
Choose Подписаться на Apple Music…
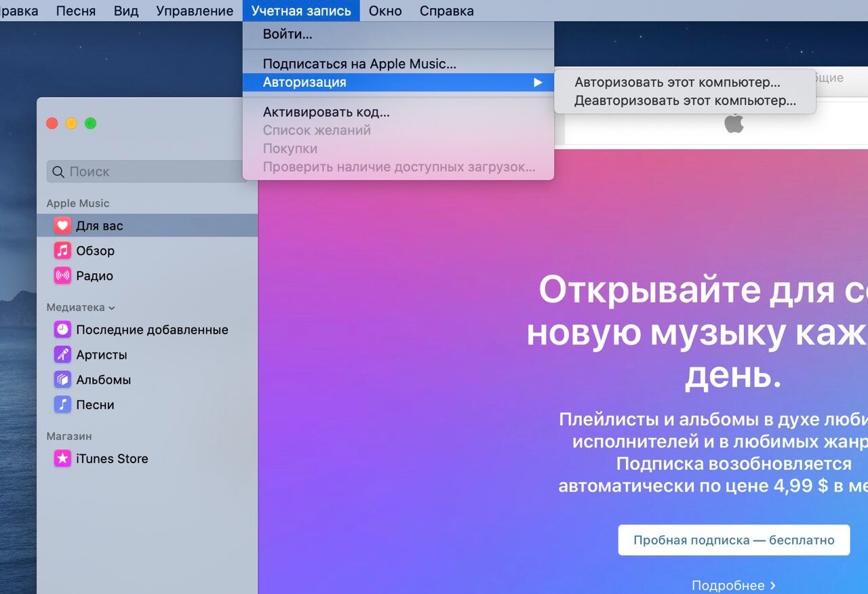pyautogui.click(x=398, y=64)
